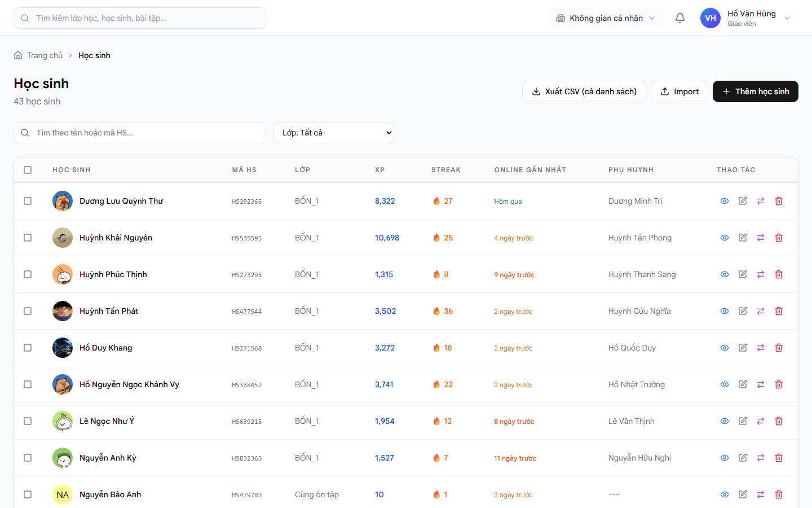This screenshot has width=812, height=508.
Task: Edit student Hồ Duy Khang
Action: 743,348
